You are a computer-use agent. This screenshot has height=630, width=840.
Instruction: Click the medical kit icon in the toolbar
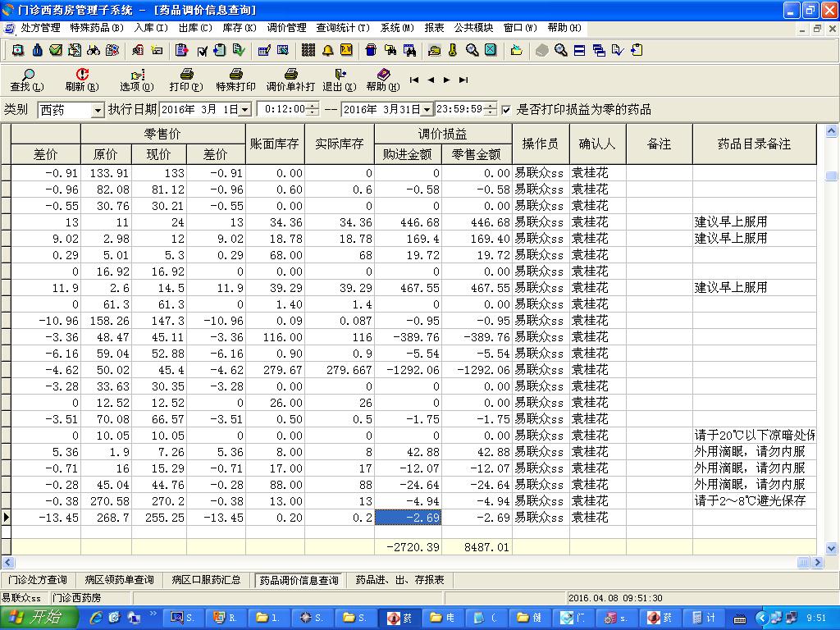18,50
